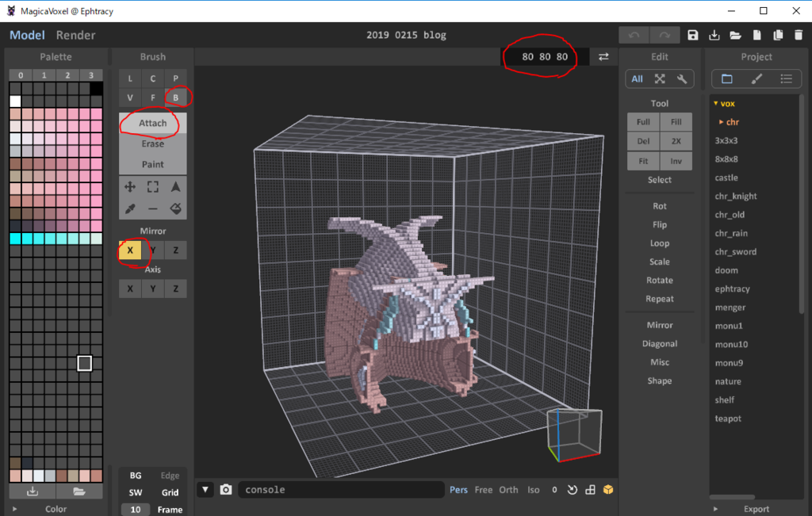Enable the Edge display toggle
The image size is (812, 516).
click(x=170, y=476)
